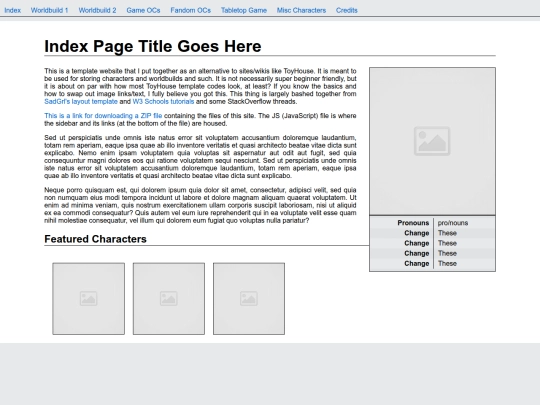The image size is (540, 405).
Task: Click the paragraph starting 'Neque porro quisquam'
Action: pos(200,205)
